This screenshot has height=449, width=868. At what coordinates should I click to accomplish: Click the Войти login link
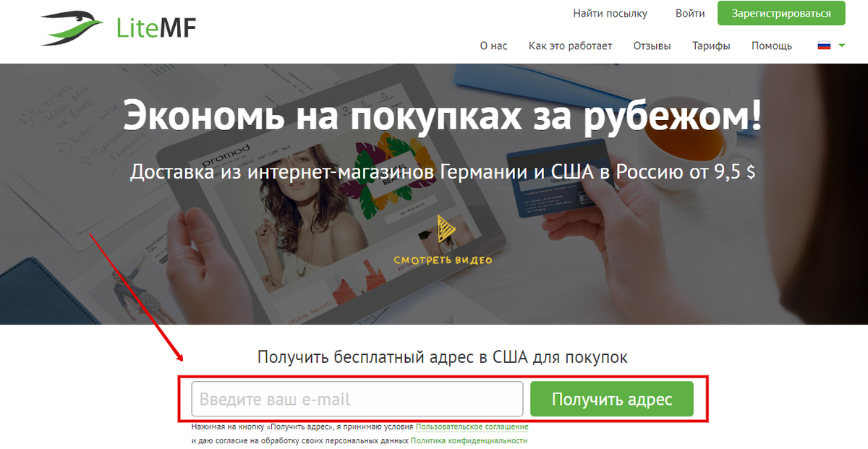[x=689, y=13]
